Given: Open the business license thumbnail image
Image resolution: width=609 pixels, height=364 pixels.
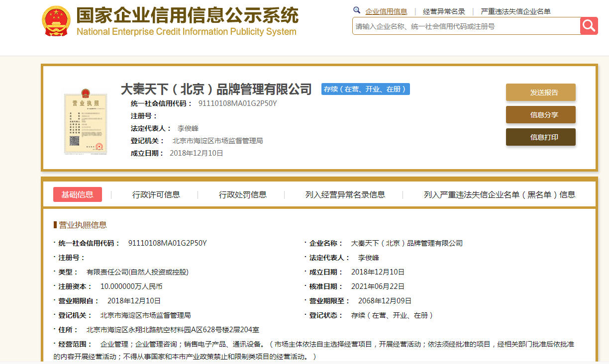Looking at the screenshot, I should tap(85, 122).
